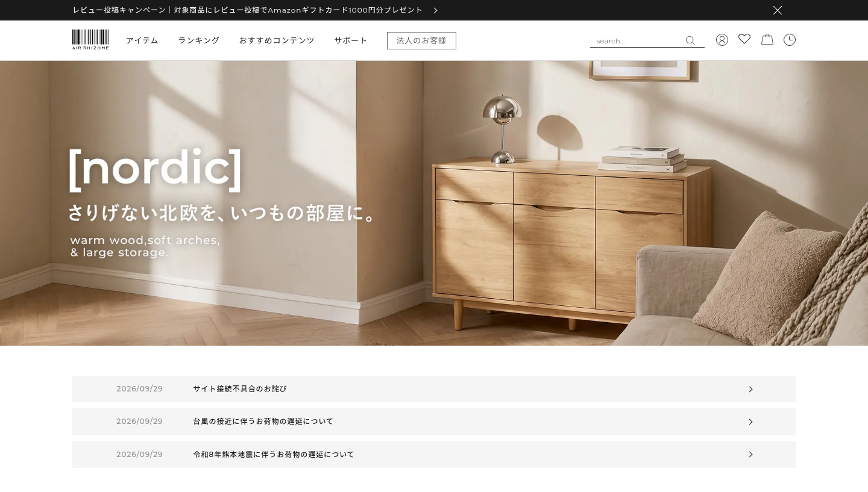Open the おすすめコンテンツ menu
The height and width of the screenshot is (492, 868).
coord(277,40)
